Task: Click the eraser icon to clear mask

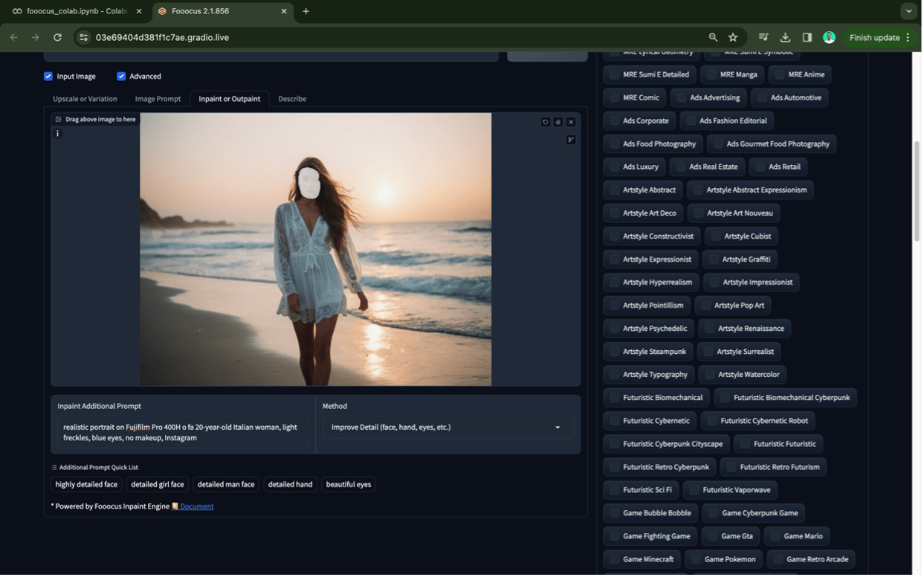Action: [558, 122]
